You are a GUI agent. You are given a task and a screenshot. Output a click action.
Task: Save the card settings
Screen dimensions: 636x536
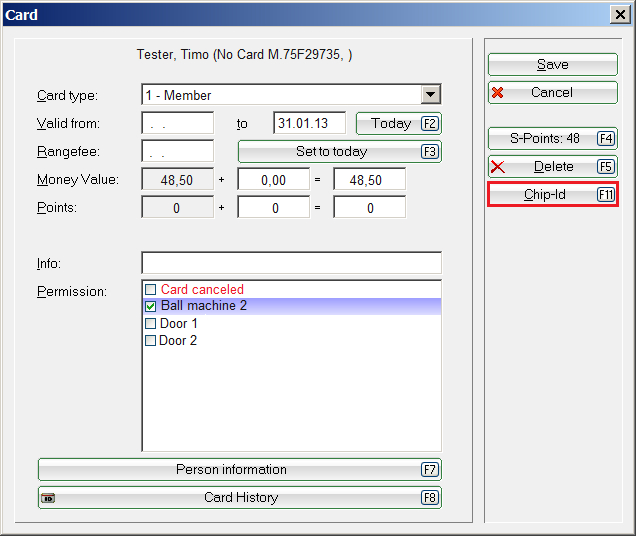pyautogui.click(x=552, y=65)
